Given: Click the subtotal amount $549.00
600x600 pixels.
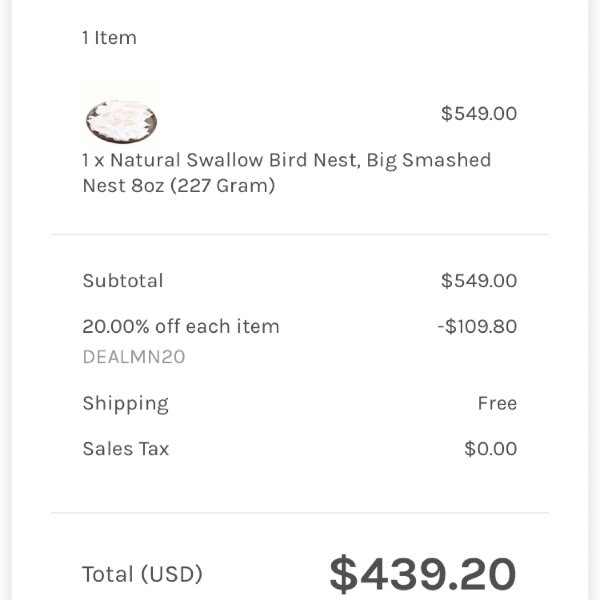Looking at the screenshot, I should coord(479,280).
